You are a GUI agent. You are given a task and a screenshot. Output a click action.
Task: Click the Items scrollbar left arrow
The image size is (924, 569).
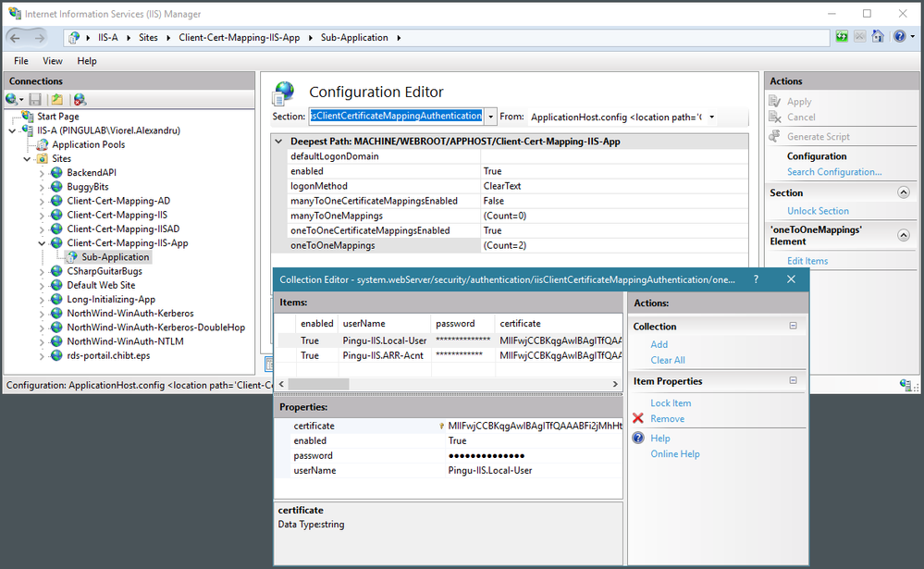282,384
